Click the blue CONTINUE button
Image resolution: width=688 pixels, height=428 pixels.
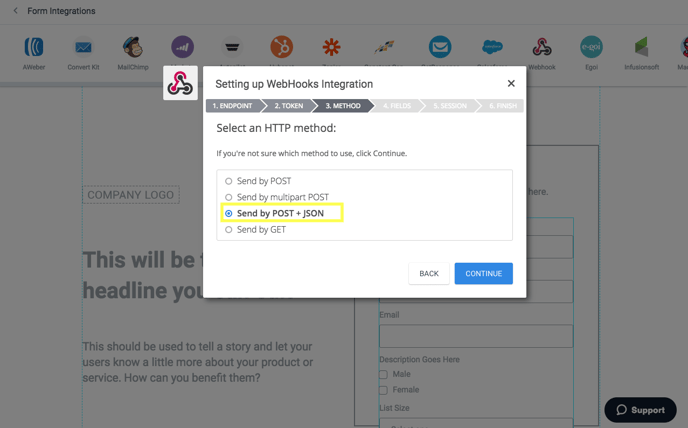pyautogui.click(x=484, y=273)
